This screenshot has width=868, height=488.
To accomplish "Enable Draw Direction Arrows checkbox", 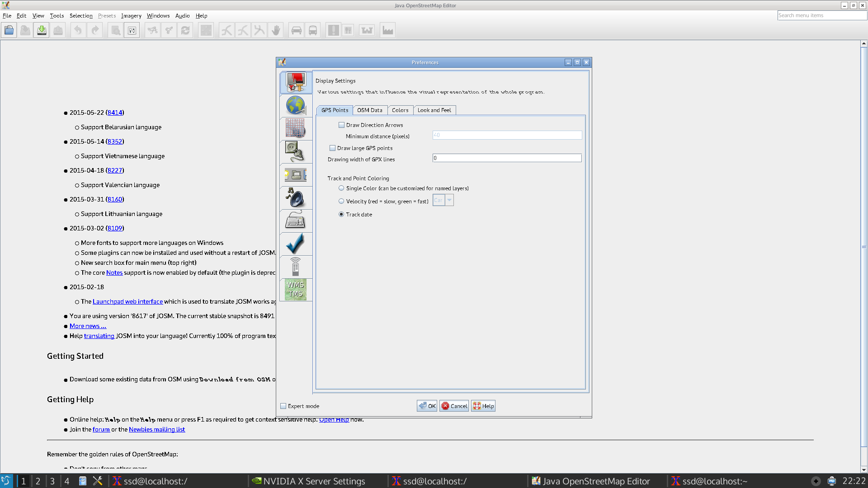I will pos(342,125).
